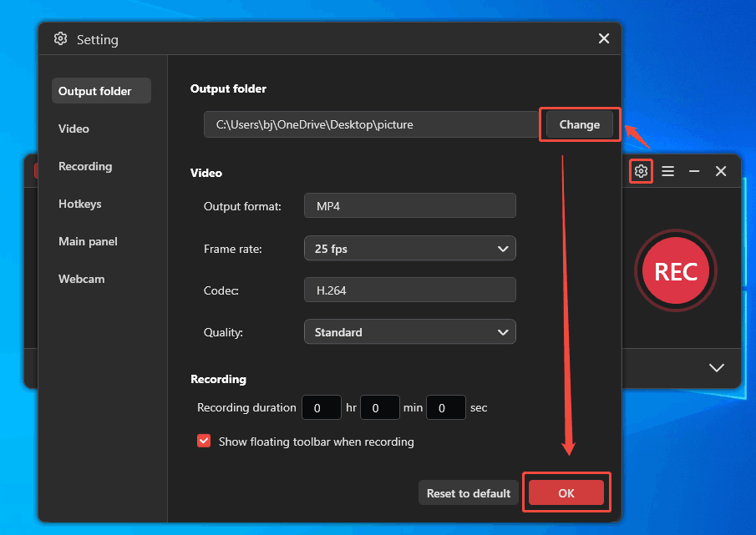The image size is (756, 535).
Task: Select the Output folder section
Action: coord(94,90)
